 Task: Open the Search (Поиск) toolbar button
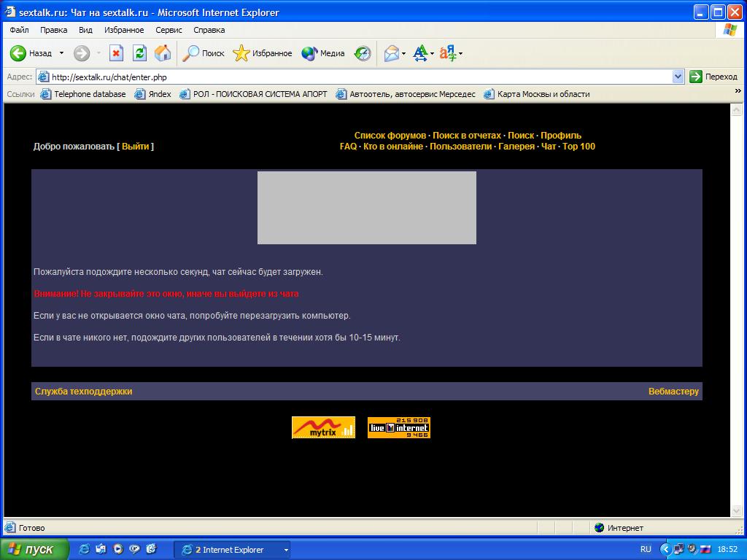point(204,53)
